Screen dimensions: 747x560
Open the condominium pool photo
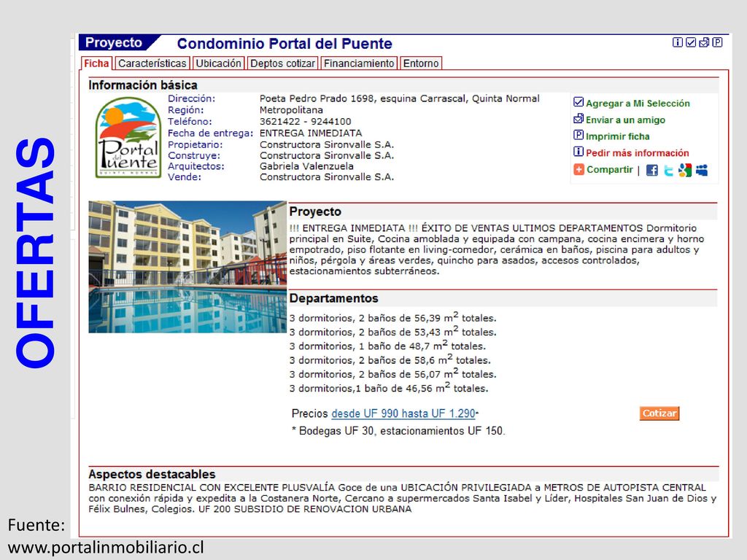pos(187,267)
